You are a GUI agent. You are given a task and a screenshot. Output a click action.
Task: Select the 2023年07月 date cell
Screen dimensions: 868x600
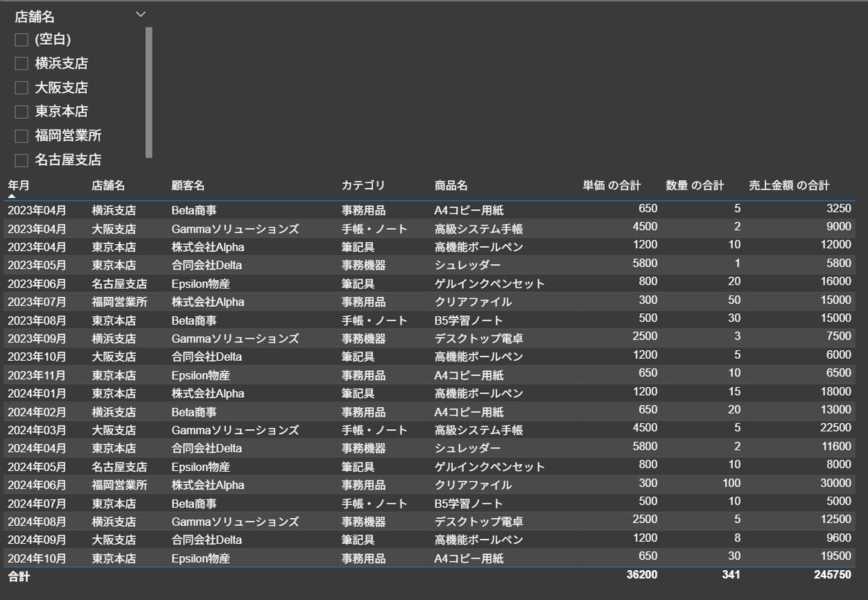pyautogui.click(x=37, y=302)
